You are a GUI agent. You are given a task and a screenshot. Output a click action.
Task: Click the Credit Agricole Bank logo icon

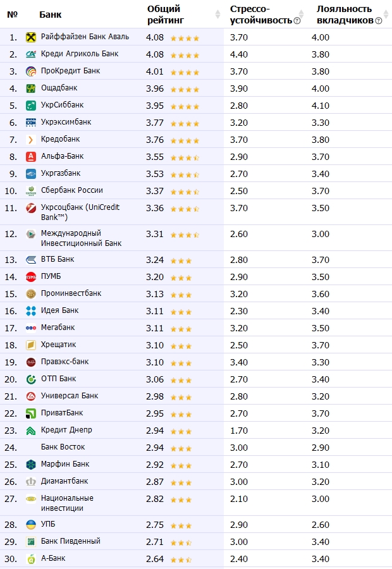click(x=31, y=54)
